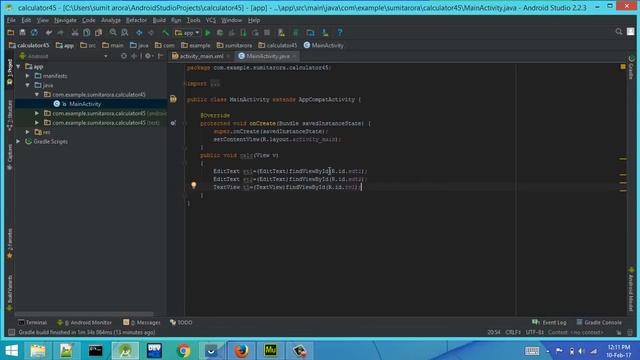Click the MainActivity breadcrumb
The width and height of the screenshot is (640, 360).
pyautogui.click(x=324, y=45)
